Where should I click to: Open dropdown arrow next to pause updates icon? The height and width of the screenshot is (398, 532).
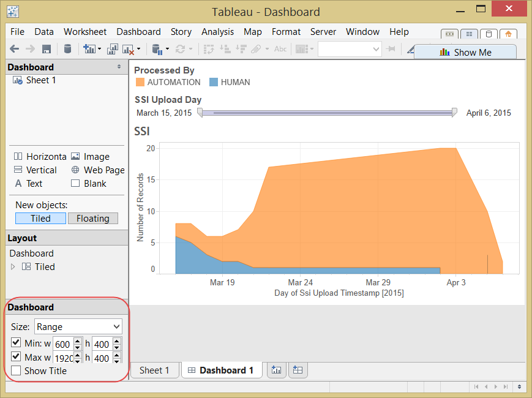pyautogui.click(x=168, y=49)
